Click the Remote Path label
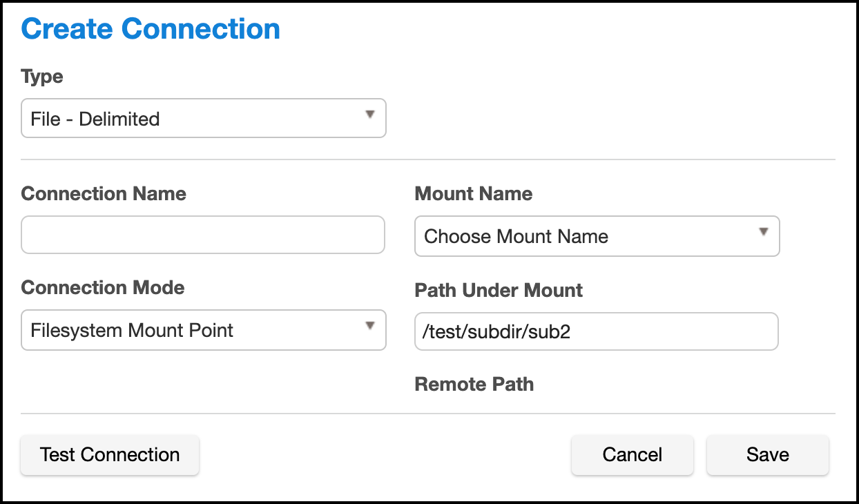 (474, 385)
